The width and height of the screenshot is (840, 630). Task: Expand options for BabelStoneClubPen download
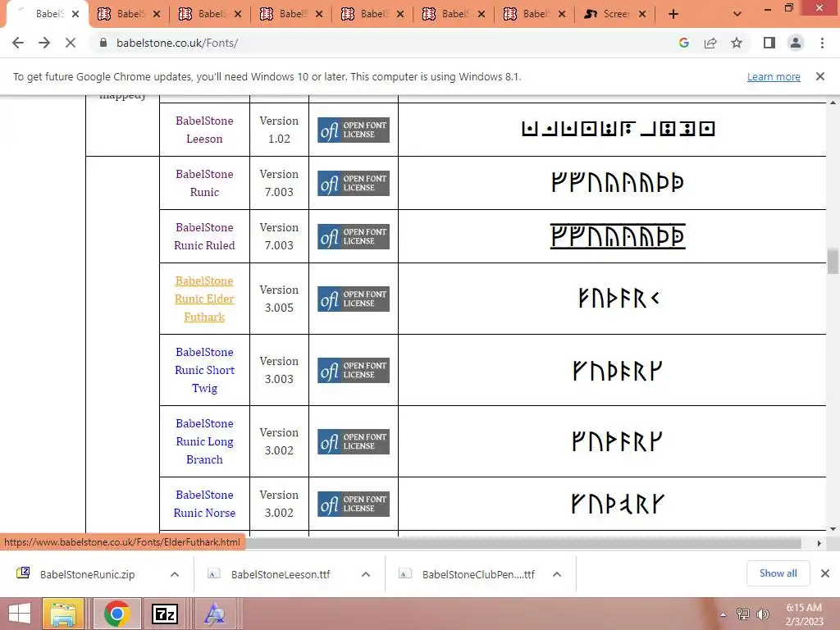click(557, 574)
